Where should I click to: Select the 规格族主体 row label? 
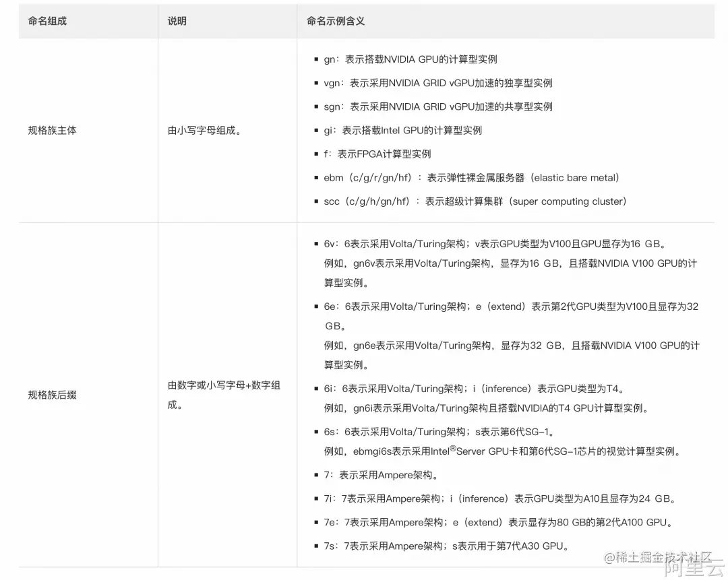52,131
